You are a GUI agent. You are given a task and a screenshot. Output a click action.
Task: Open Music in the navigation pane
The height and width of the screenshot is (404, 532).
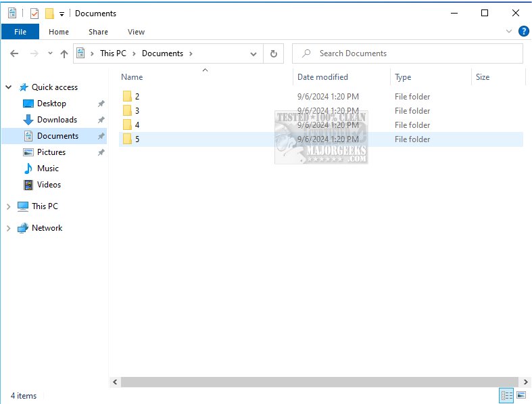pyautogui.click(x=48, y=169)
